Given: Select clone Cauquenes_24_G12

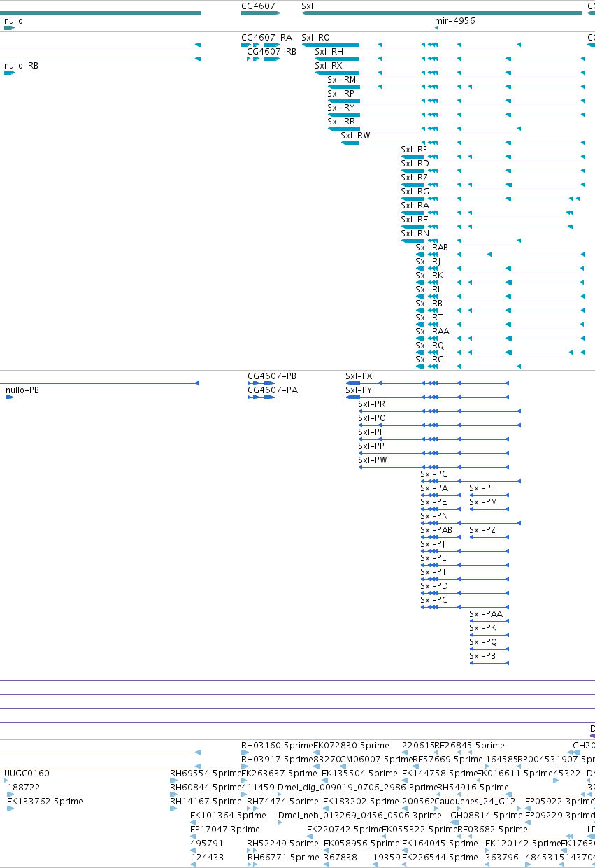Looking at the screenshot, I should 475,802.
